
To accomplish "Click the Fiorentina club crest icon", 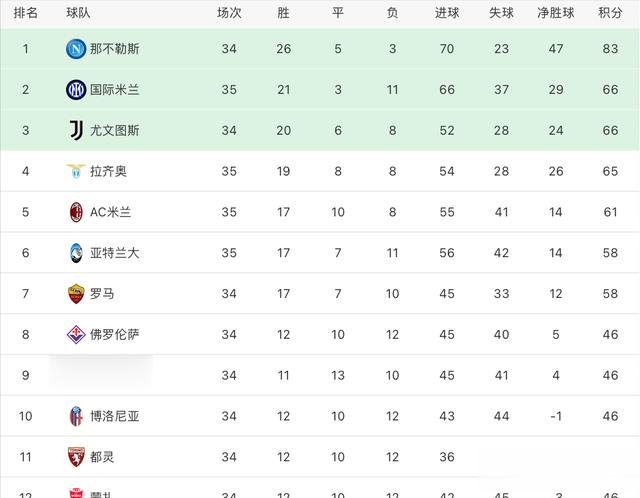I will click(x=76, y=334).
